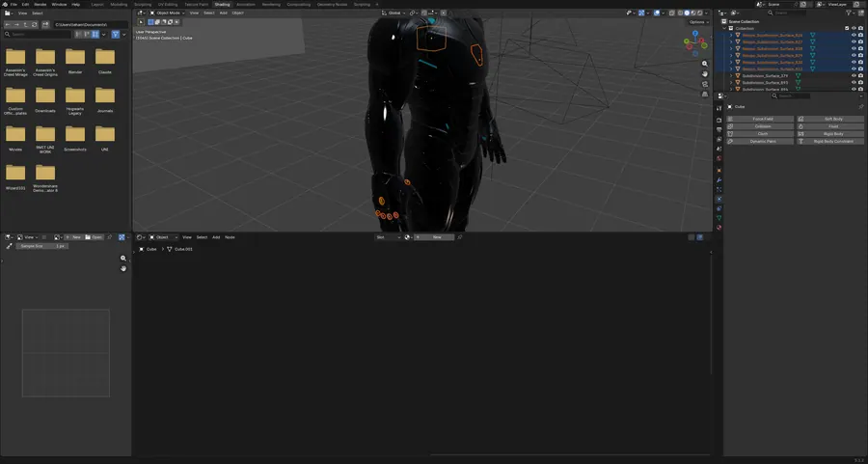Open viewport shading options dropdown
The height and width of the screenshot is (464, 868).
(x=706, y=13)
